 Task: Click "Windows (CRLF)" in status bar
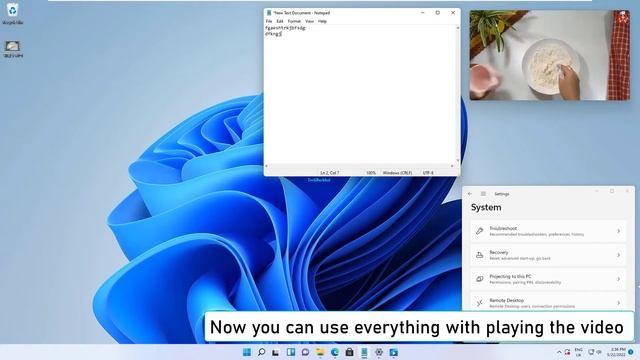(x=397, y=173)
